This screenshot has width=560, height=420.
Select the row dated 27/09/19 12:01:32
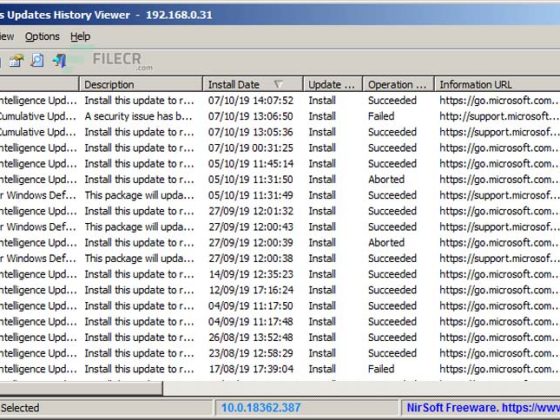click(x=280, y=211)
